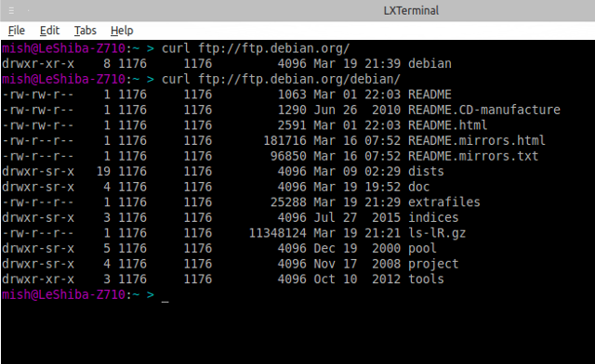The image size is (595, 364).
Task: Click the README.CD-manufacture file name
Action: 483,110
